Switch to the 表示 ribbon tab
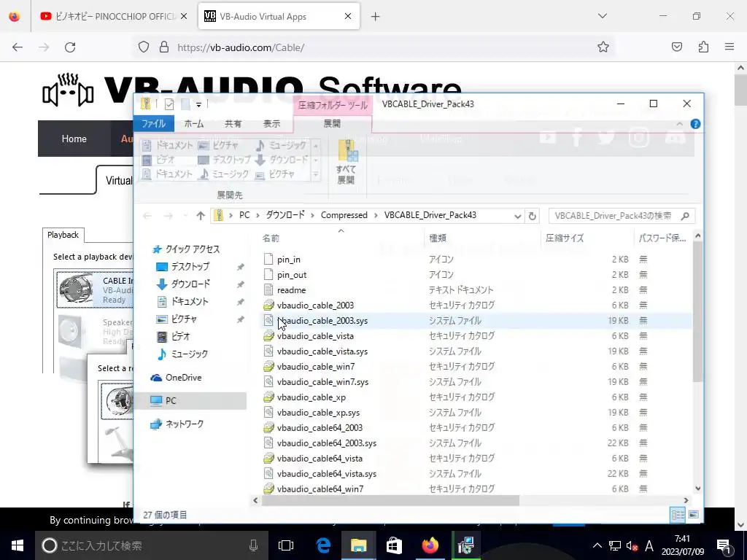Image resolution: width=747 pixels, height=560 pixels. [271, 124]
